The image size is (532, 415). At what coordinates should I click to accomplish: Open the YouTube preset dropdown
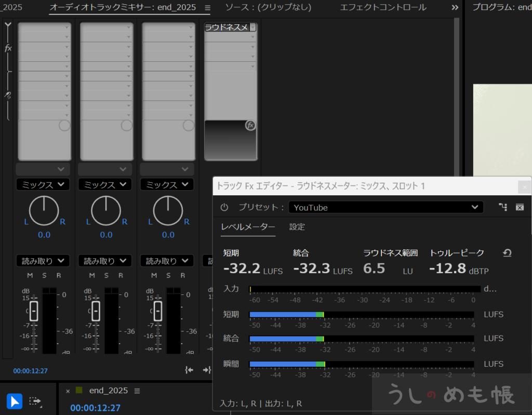(385, 207)
